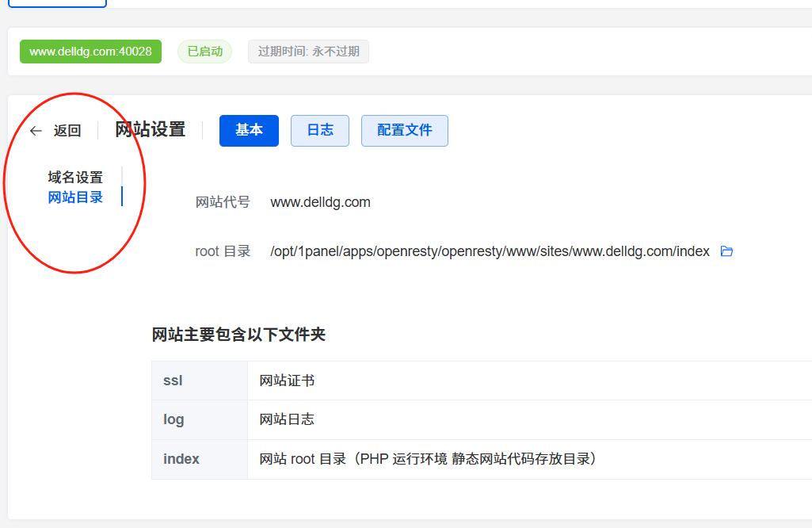Image resolution: width=812 pixels, height=528 pixels.
Task: Click the ssl table cell
Action: [200, 381]
